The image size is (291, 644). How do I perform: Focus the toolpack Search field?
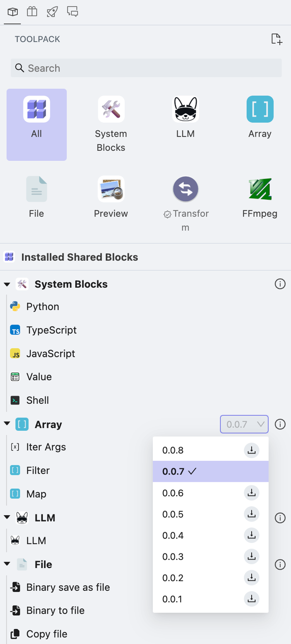coord(146,68)
